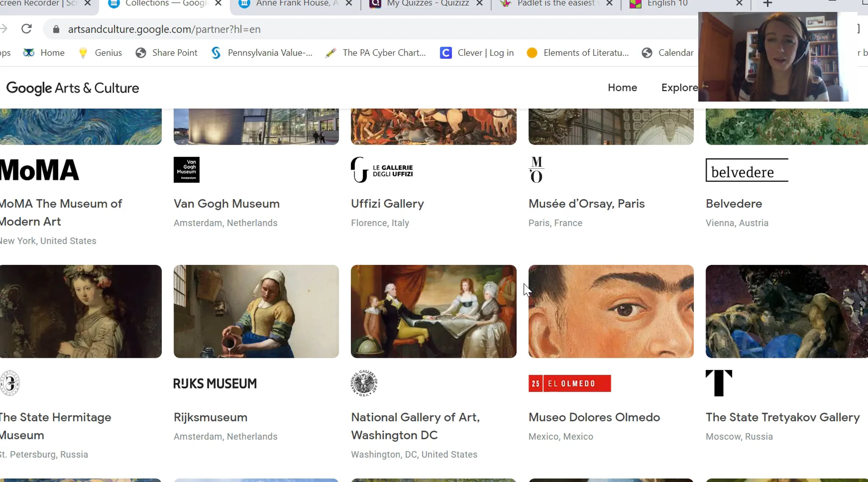Open the Uffizi Gallery title link
868x482 pixels.
tap(387, 204)
